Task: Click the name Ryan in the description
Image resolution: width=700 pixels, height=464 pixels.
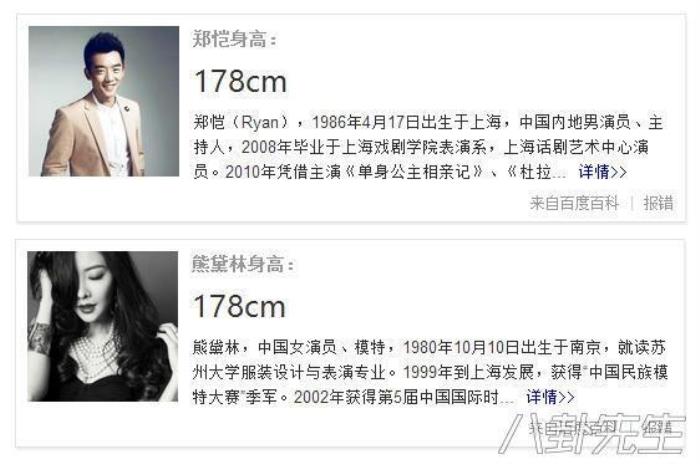Action: pos(260,122)
